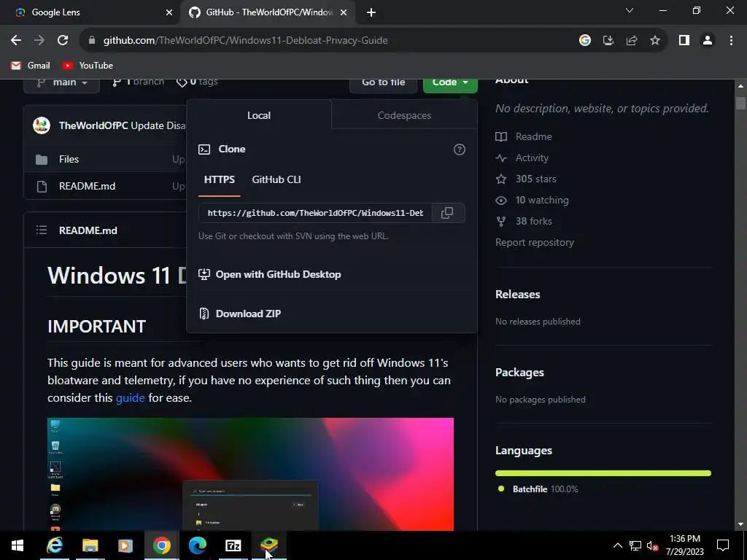This screenshot has width=747, height=560.
Task: Open the Clone help question-mark icon
Action: coord(460,149)
